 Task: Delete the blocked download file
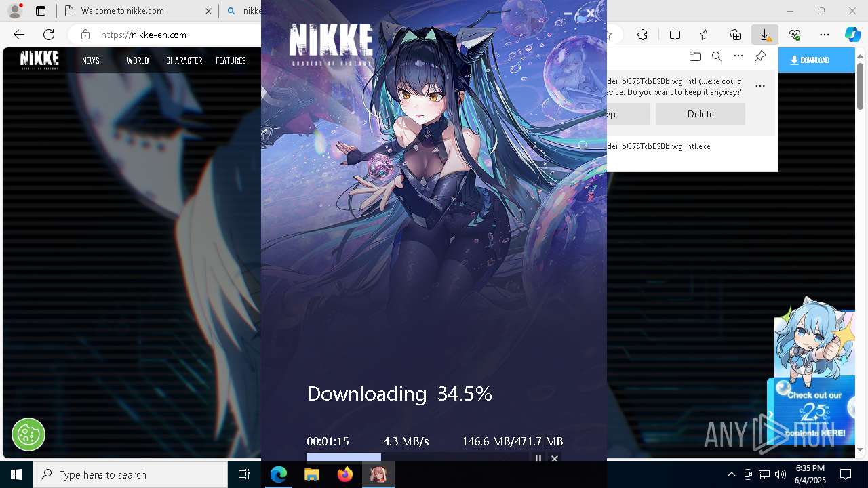[701, 114]
